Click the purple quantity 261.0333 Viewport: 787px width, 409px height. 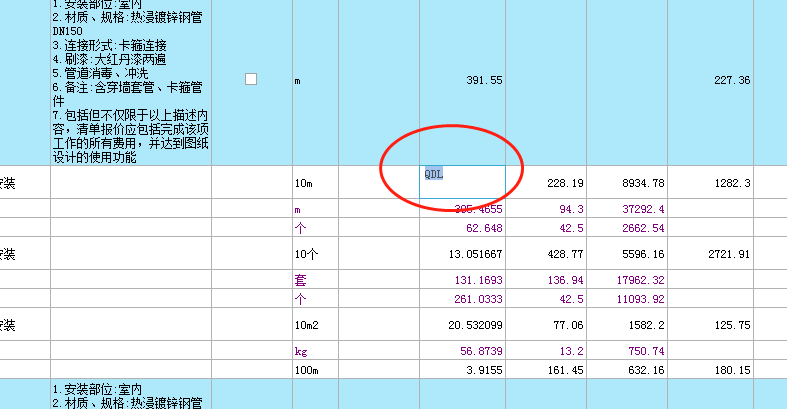tap(478, 299)
